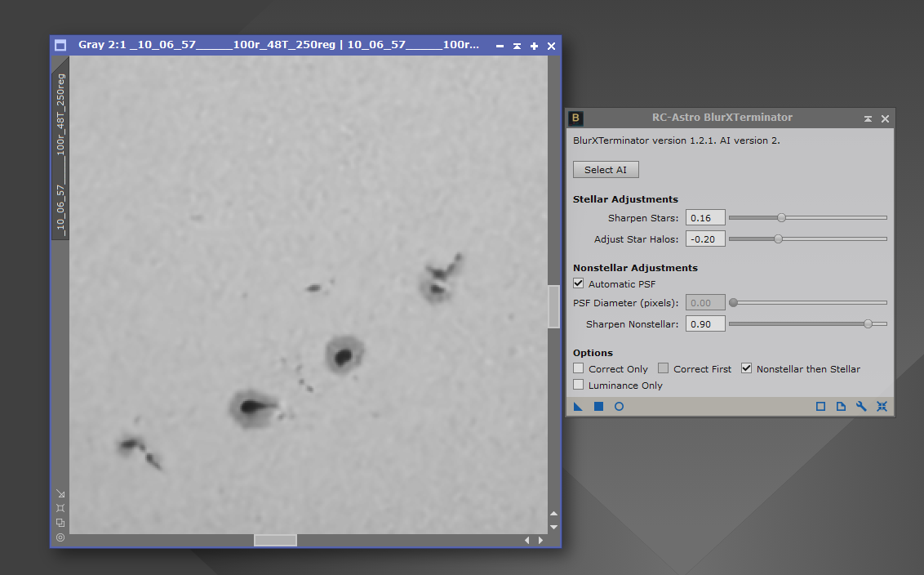Click the New Instance triangle icon
Screen dimensions: 924x575
[x=578, y=407]
